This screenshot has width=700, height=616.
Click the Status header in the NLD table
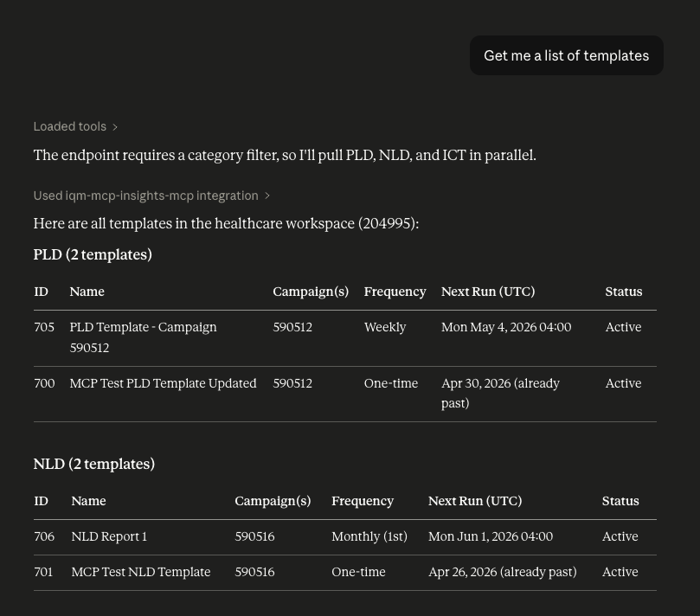pyautogui.click(x=620, y=501)
